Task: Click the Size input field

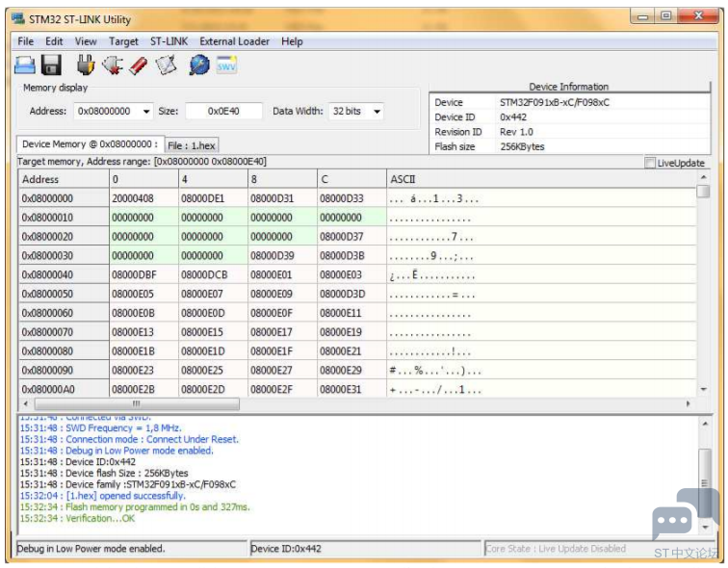Action: point(223,112)
